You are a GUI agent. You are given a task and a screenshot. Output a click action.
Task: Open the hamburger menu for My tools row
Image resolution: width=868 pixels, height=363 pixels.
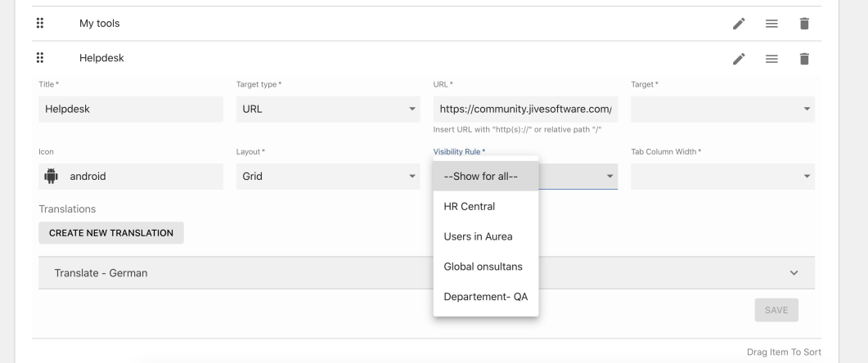pyautogui.click(x=771, y=24)
